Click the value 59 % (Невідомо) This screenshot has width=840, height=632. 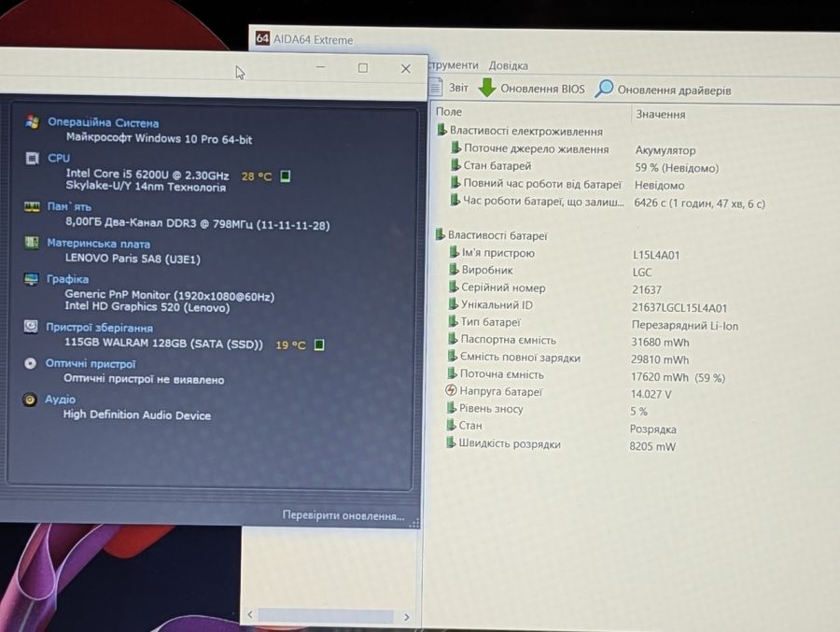pyautogui.click(x=677, y=168)
